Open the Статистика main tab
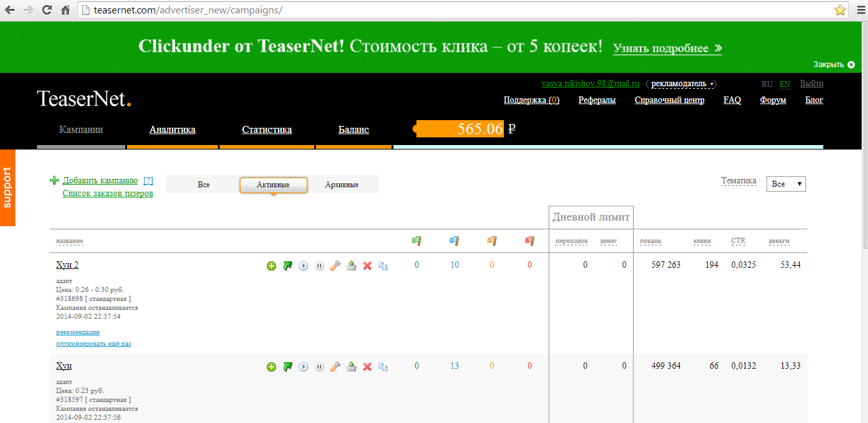Image resolution: width=868 pixels, height=423 pixels. click(267, 130)
